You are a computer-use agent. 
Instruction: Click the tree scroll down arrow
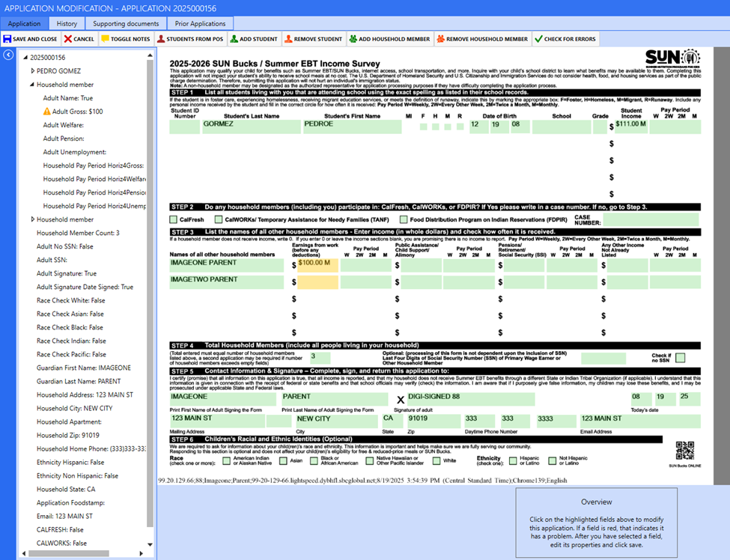click(x=150, y=544)
